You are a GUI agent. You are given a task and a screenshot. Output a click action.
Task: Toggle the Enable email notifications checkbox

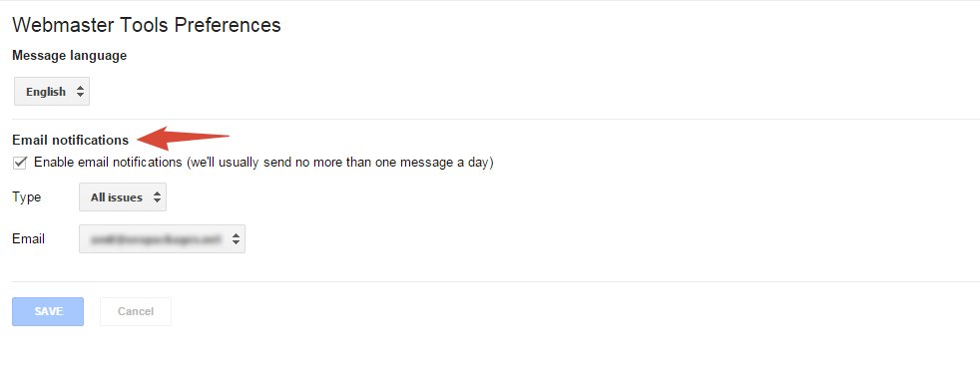coord(20,163)
